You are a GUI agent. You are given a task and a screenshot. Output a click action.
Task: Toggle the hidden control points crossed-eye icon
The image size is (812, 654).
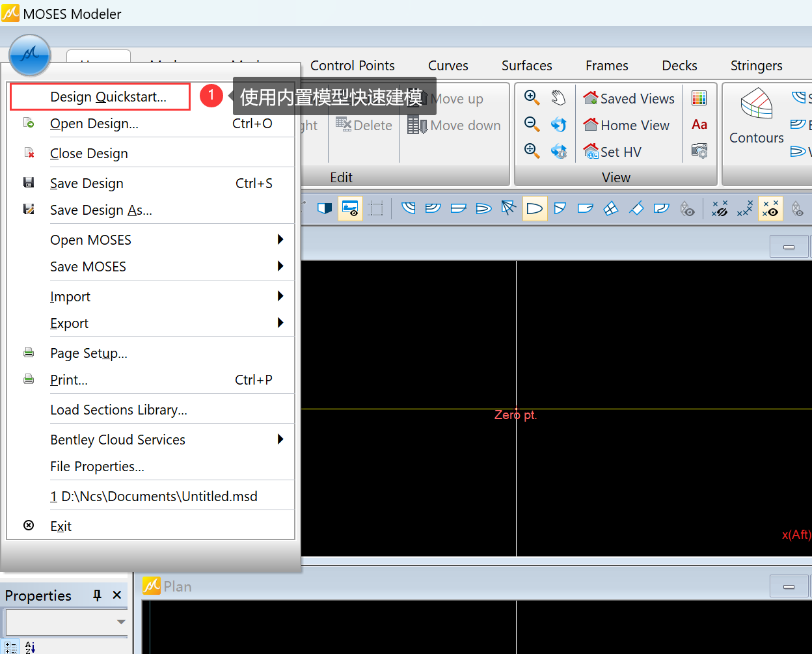tap(720, 209)
